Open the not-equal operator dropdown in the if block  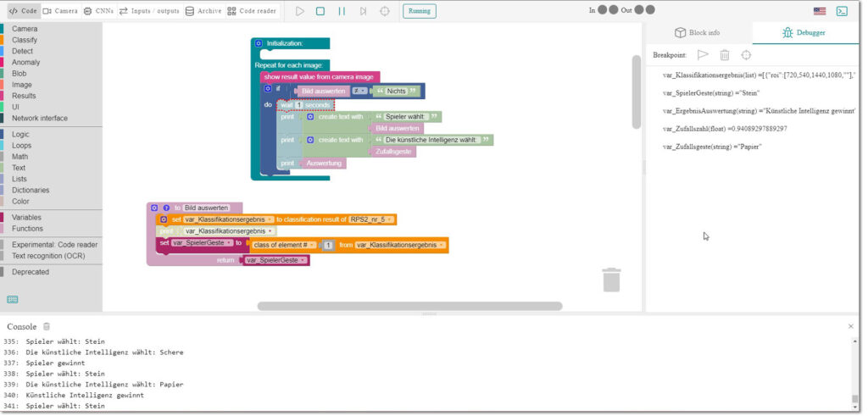360,91
